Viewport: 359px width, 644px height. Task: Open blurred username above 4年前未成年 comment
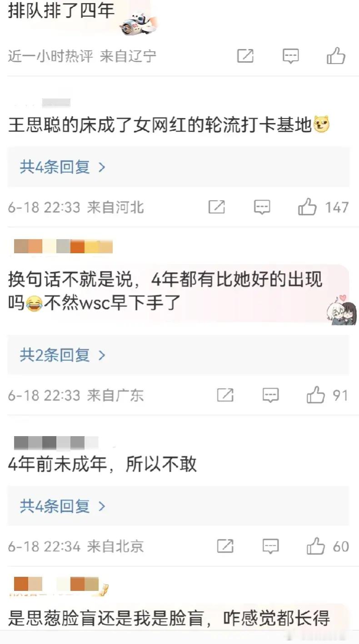[56, 442]
